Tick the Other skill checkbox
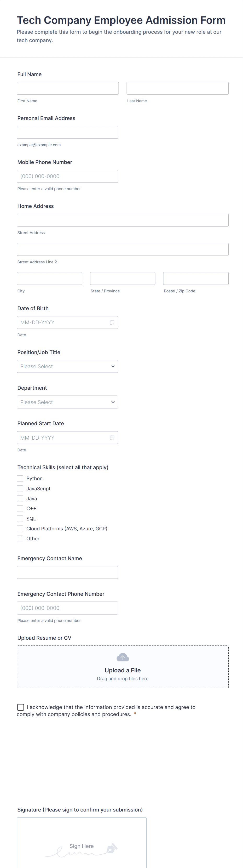Viewport: 243px width, 868px height. (x=20, y=539)
